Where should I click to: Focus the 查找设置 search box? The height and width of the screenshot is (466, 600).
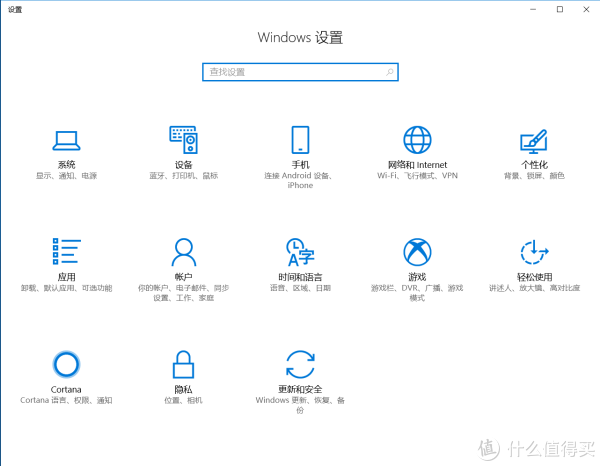pos(300,72)
